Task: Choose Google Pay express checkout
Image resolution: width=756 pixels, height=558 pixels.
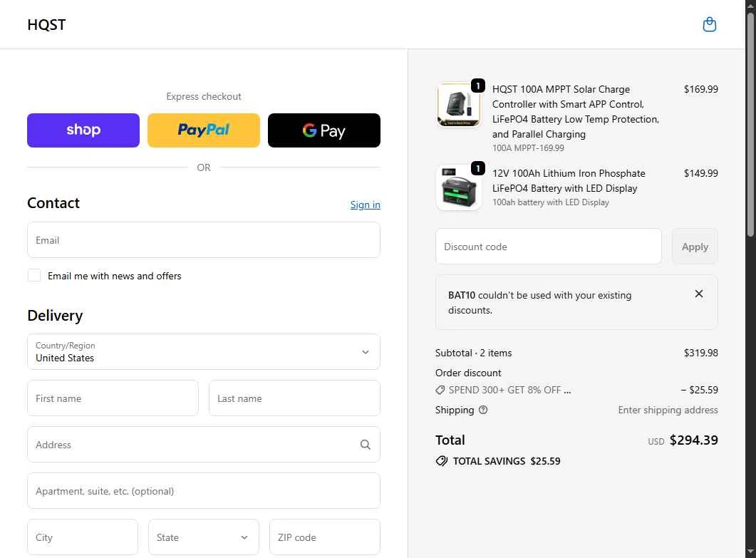Action: 324,130
